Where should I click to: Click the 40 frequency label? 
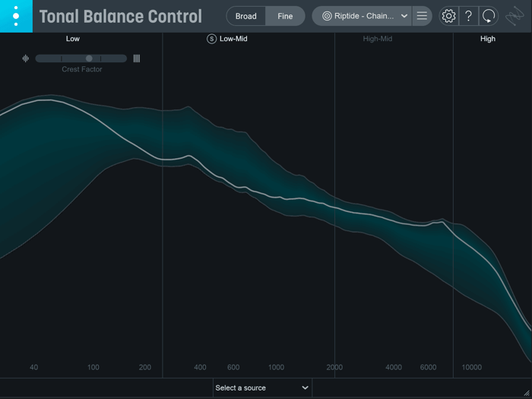(33, 367)
